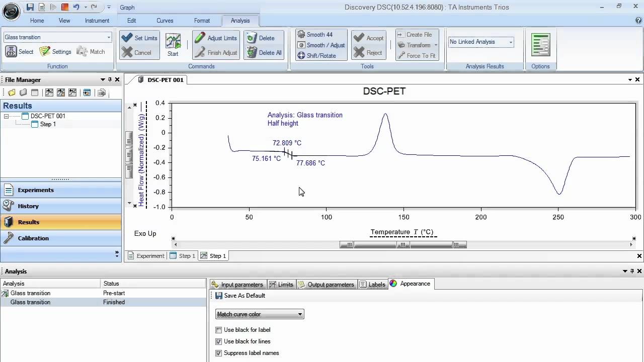The height and width of the screenshot is (362, 644).
Task: Click the Start analysis icon
Action: (x=173, y=42)
